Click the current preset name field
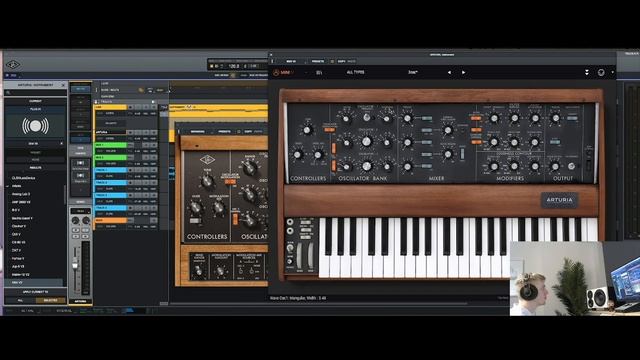 click(413, 73)
